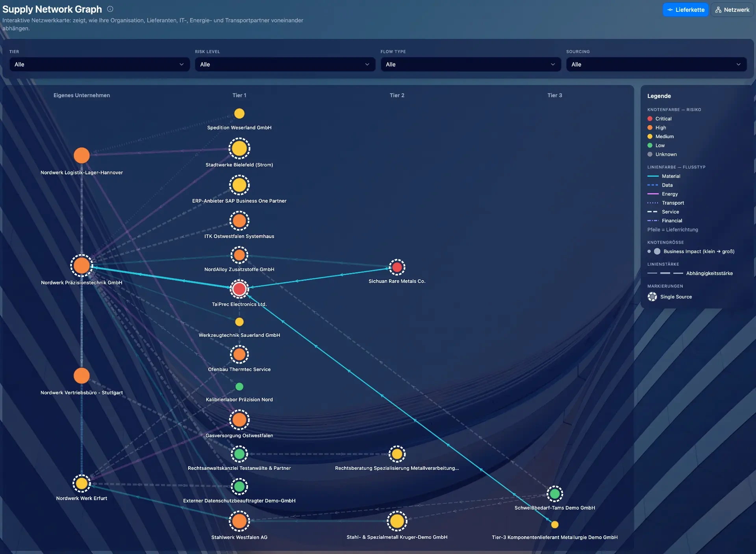Select the Gasversorgung Ostwestfalen node
This screenshot has height=554, width=756.
pos(239,420)
